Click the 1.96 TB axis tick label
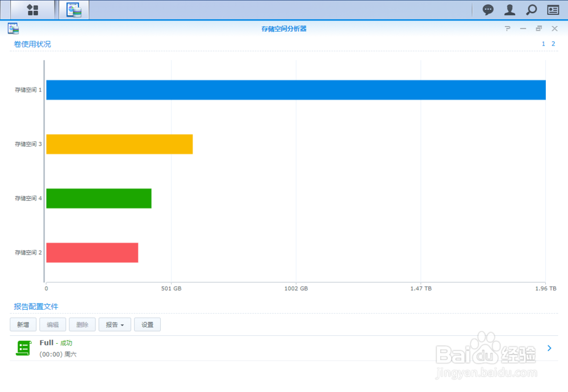Viewport: 568px width, 392px height. tap(545, 289)
